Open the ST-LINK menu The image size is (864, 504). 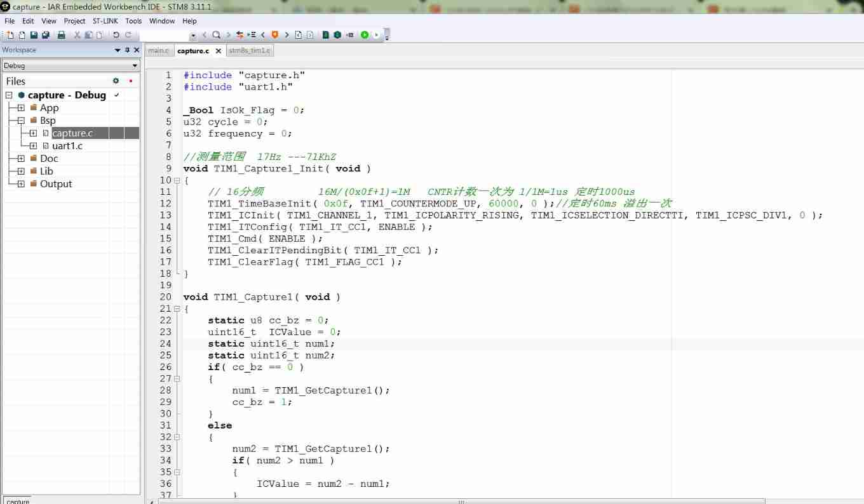coord(105,21)
